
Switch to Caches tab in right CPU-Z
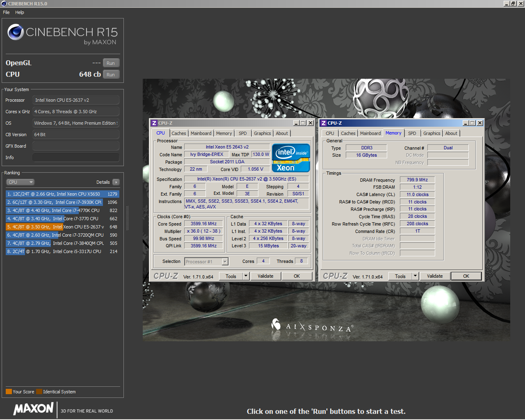348,133
